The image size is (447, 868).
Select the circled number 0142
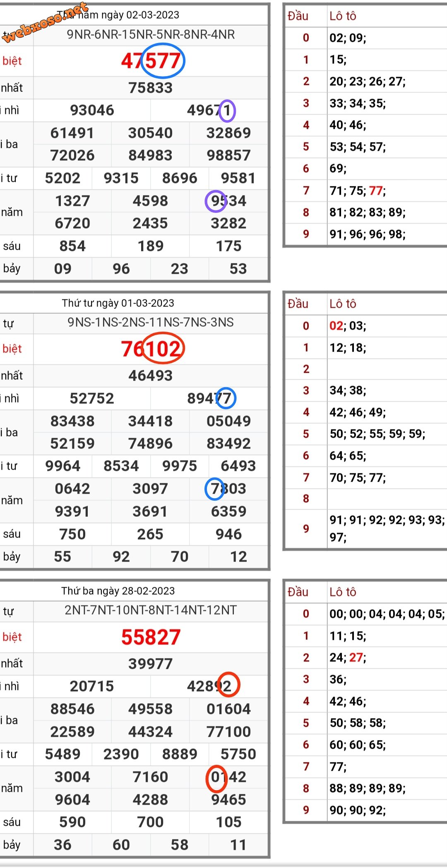coord(228,777)
